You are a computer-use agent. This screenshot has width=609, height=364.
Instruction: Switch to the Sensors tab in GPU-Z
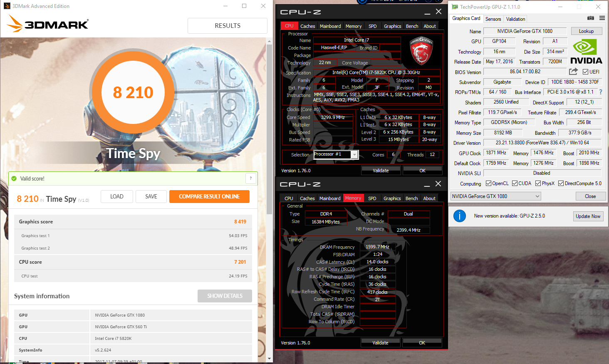click(493, 19)
